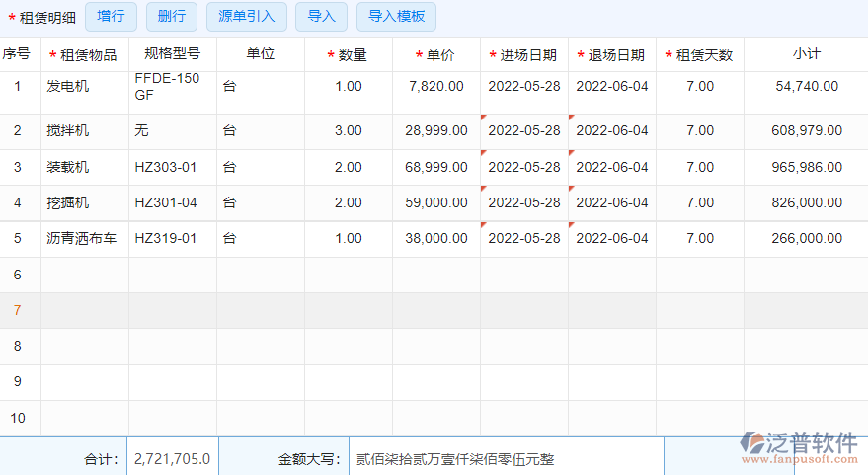Viewport: 868px width, 475px height.
Task: Select the HZ301-04 specification cell
Action: [x=172, y=203]
